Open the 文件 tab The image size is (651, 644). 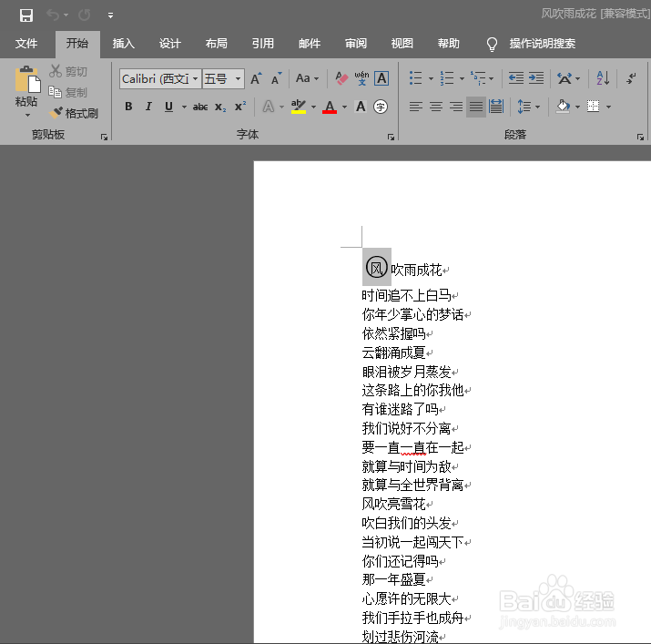coord(26,44)
